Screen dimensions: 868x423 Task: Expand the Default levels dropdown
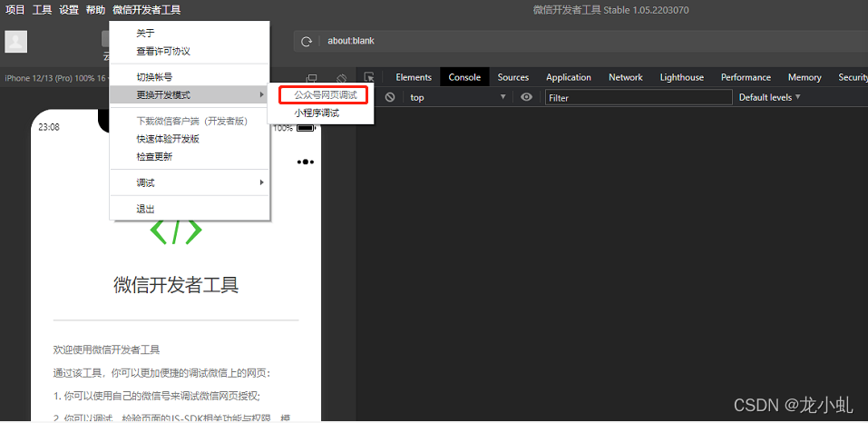(769, 97)
